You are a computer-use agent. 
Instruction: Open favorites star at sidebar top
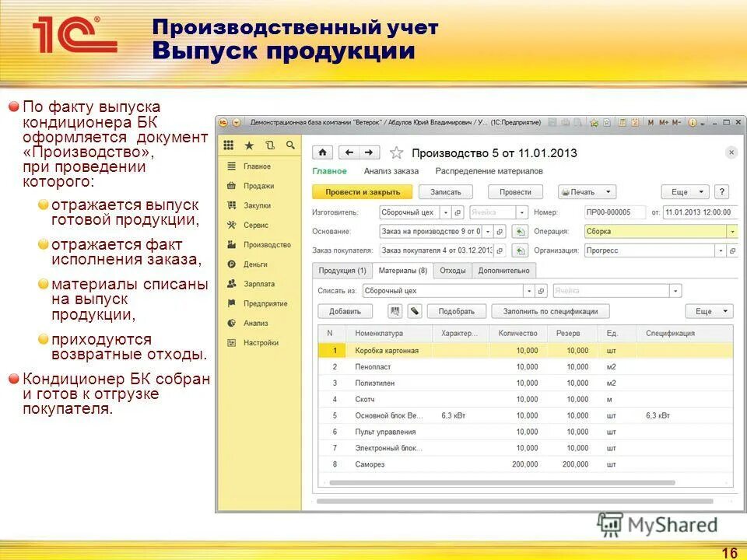[249, 145]
